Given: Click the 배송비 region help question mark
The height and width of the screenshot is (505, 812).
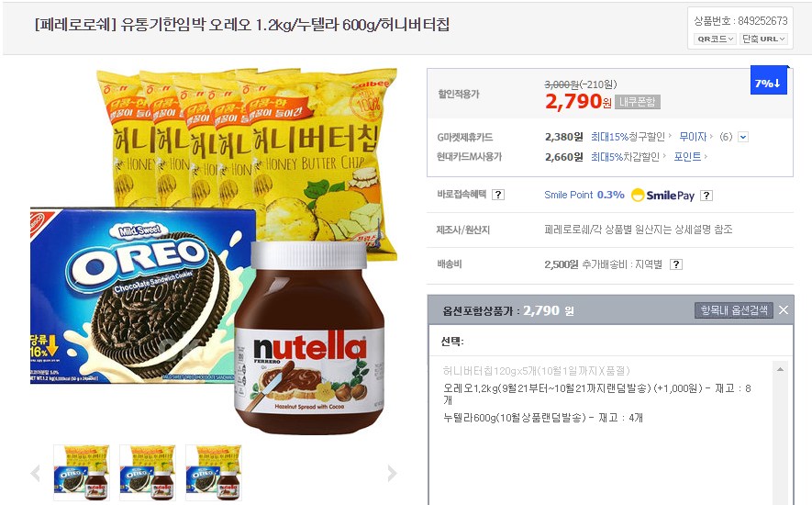Looking at the screenshot, I should point(676,264).
